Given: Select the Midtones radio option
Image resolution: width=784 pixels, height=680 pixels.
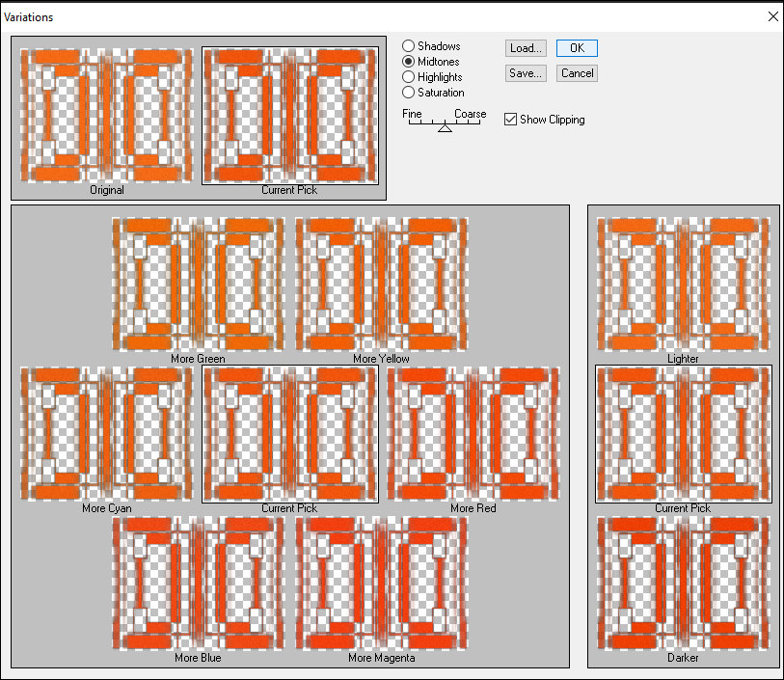Looking at the screenshot, I should coord(409,62).
